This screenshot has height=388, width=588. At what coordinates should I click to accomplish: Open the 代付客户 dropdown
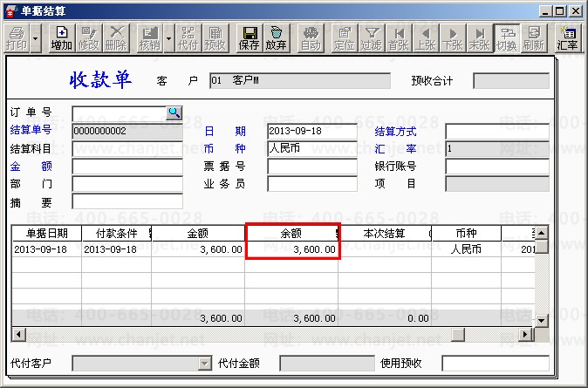click(205, 364)
